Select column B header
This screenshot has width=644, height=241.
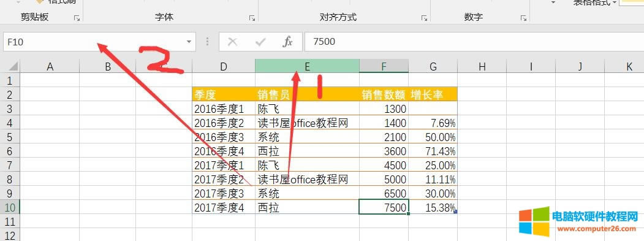click(108, 66)
